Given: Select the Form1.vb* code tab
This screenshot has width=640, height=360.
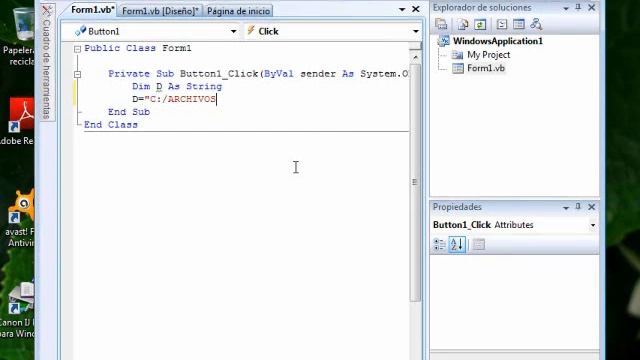Looking at the screenshot, I should pos(93,10).
